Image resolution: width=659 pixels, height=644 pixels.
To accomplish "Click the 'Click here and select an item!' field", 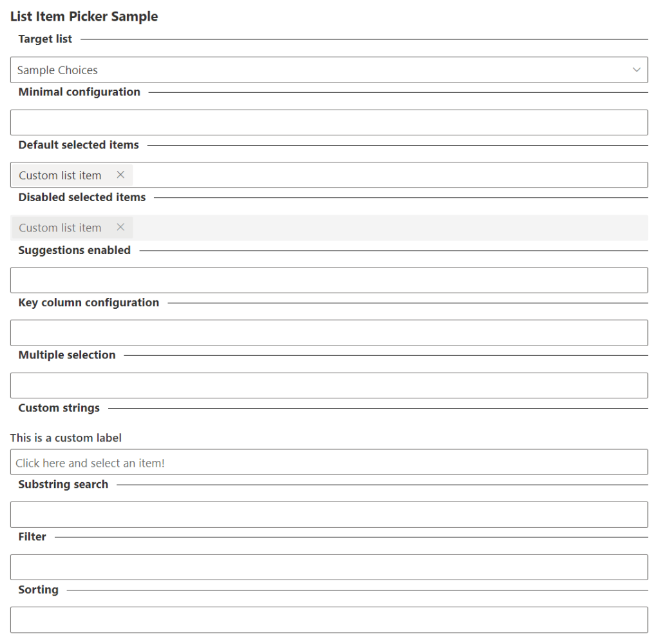I will [329, 462].
